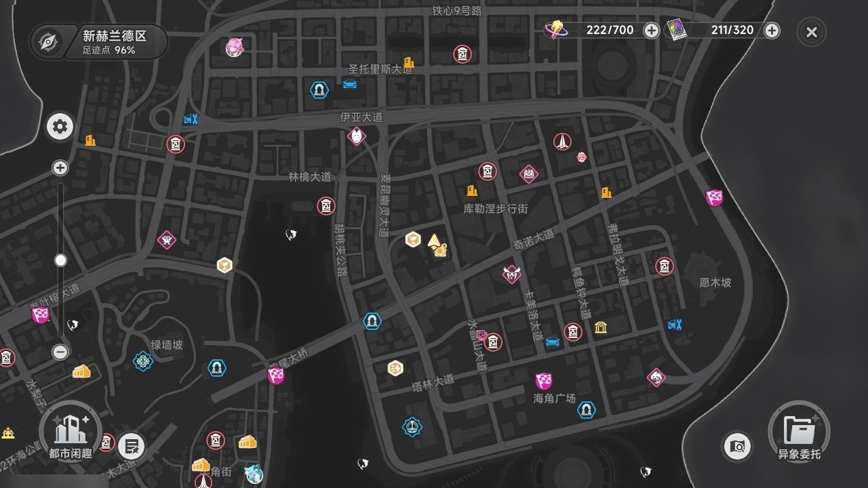Select the pink book diamond marker above 库勒涅步行街
Screen dimensions: 868x488
[529, 174]
